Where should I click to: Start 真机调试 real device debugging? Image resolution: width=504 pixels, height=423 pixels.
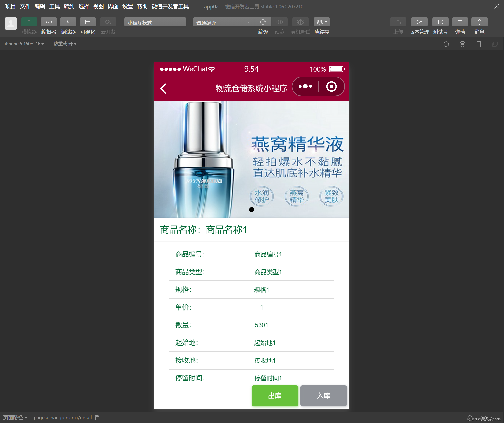(x=300, y=22)
